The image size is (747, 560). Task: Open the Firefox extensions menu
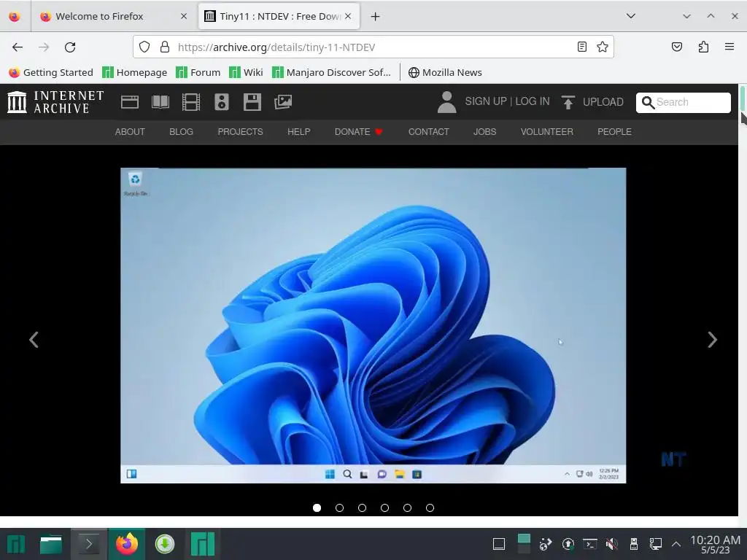(703, 47)
